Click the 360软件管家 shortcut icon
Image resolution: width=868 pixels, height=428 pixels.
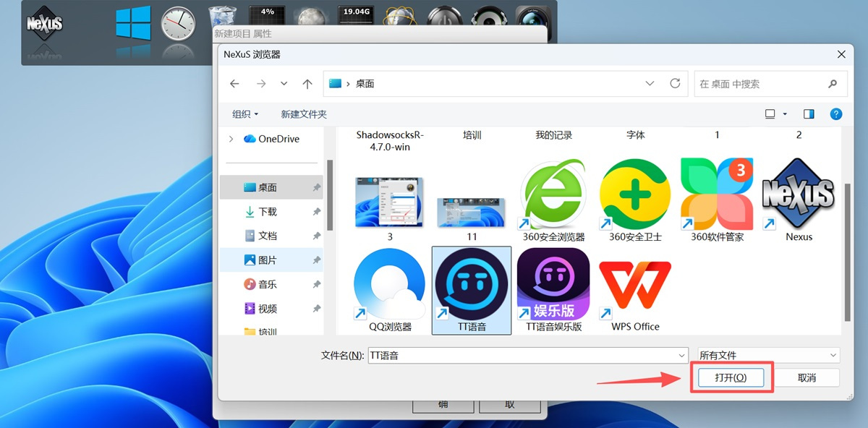point(717,195)
